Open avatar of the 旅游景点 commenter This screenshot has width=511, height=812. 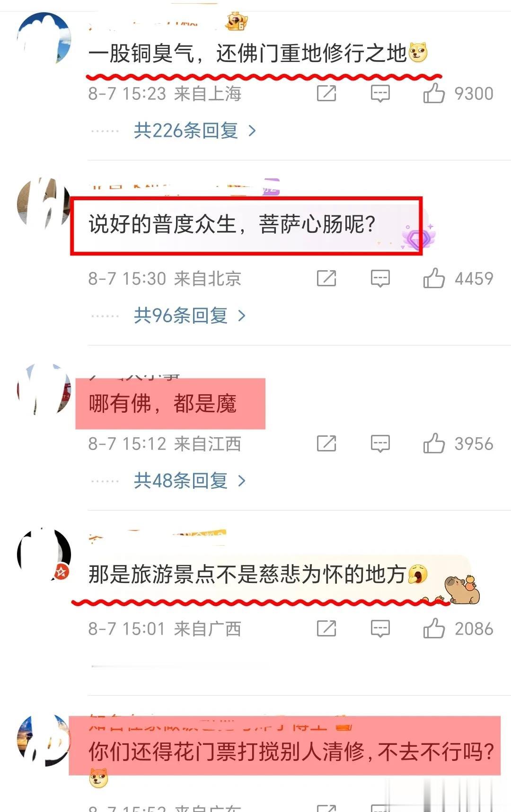click(x=44, y=554)
